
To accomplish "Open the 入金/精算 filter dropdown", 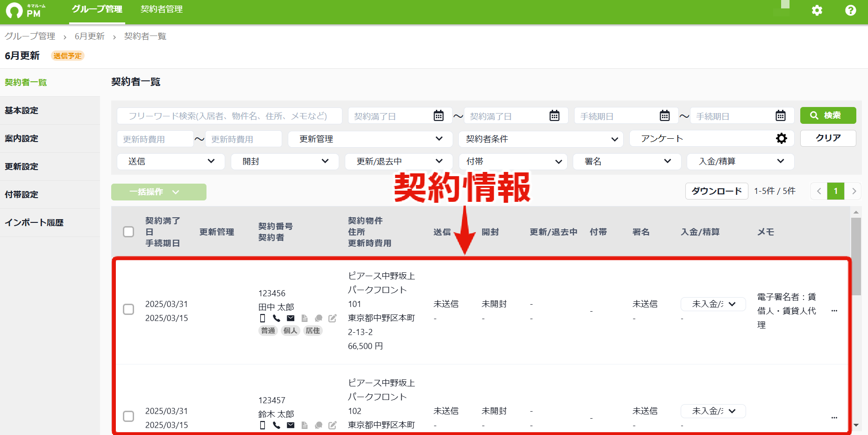I will (741, 161).
